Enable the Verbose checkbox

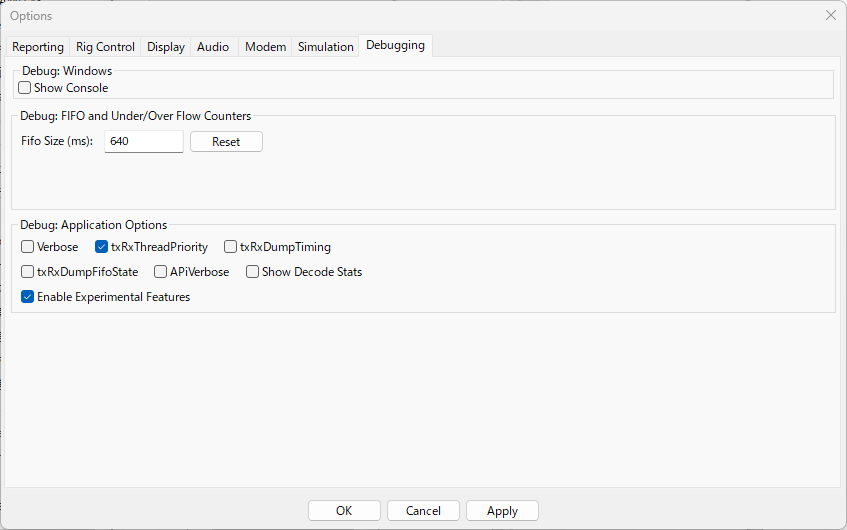(28, 247)
